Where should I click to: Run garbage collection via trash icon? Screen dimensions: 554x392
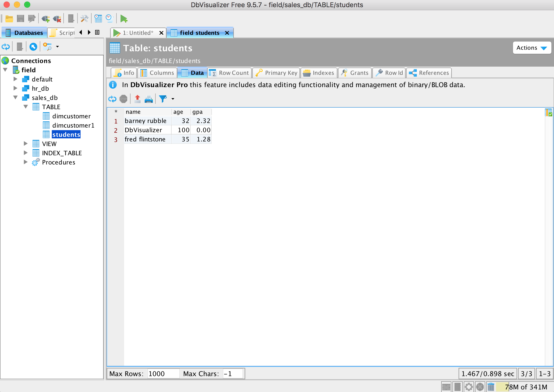click(491, 387)
